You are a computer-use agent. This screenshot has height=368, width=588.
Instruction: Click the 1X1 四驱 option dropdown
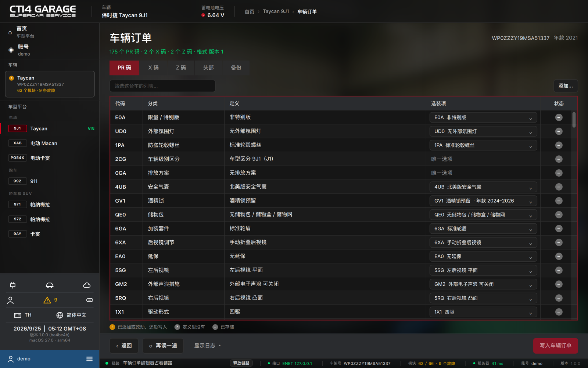click(x=483, y=312)
